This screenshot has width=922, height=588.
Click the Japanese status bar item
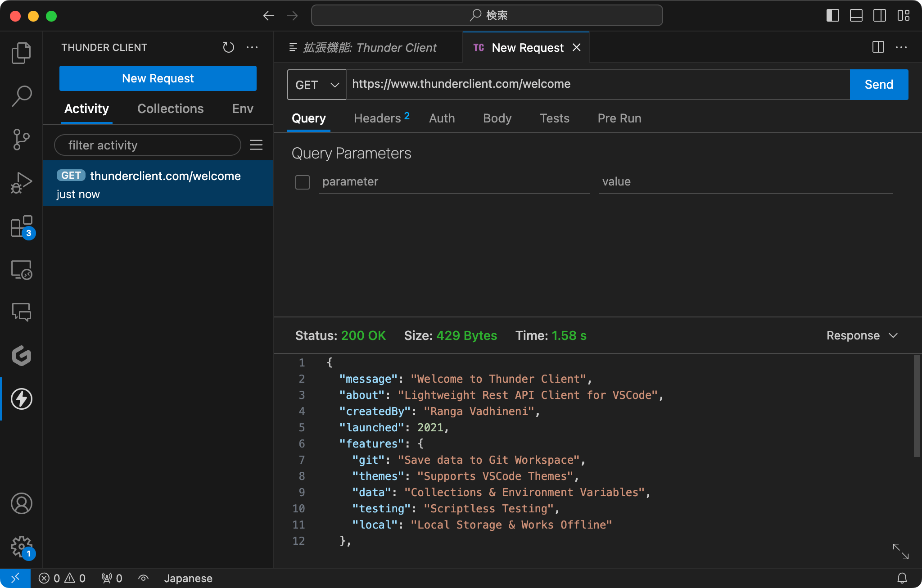tap(188, 578)
